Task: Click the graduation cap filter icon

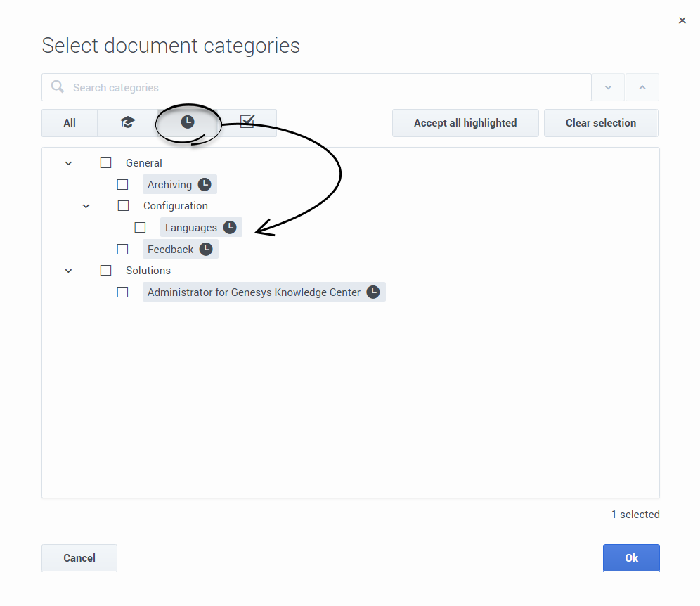Action: click(x=127, y=122)
